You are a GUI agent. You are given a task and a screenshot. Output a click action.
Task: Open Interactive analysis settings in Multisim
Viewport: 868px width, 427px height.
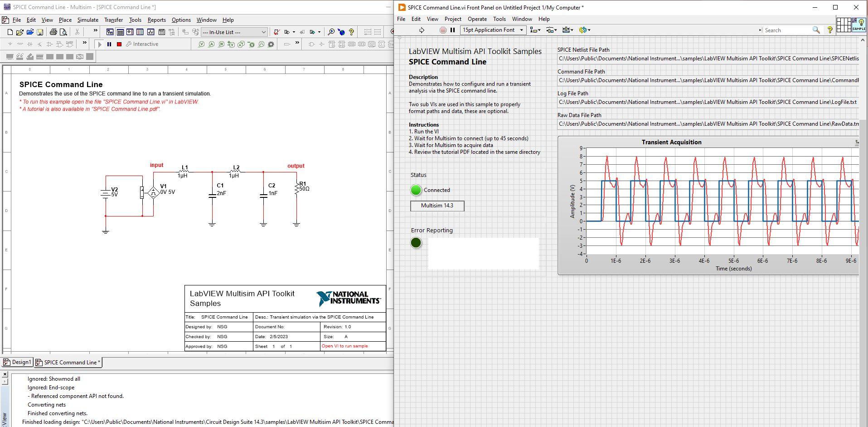(x=142, y=44)
